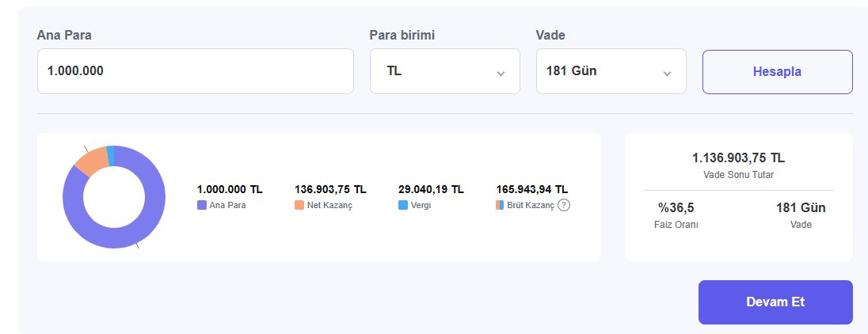Image resolution: width=868 pixels, height=334 pixels.
Task: Click the value 136.903,75 TL under chart legend
Action: pyautogui.click(x=330, y=190)
